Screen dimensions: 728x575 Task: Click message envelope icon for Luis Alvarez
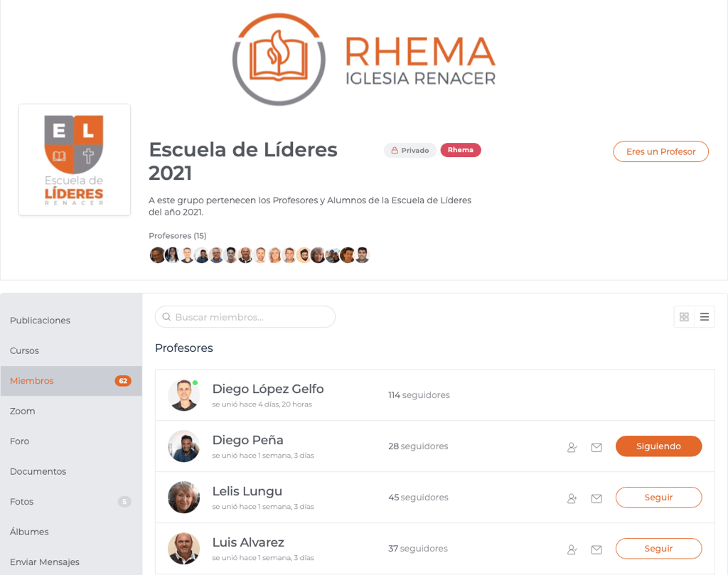point(596,549)
